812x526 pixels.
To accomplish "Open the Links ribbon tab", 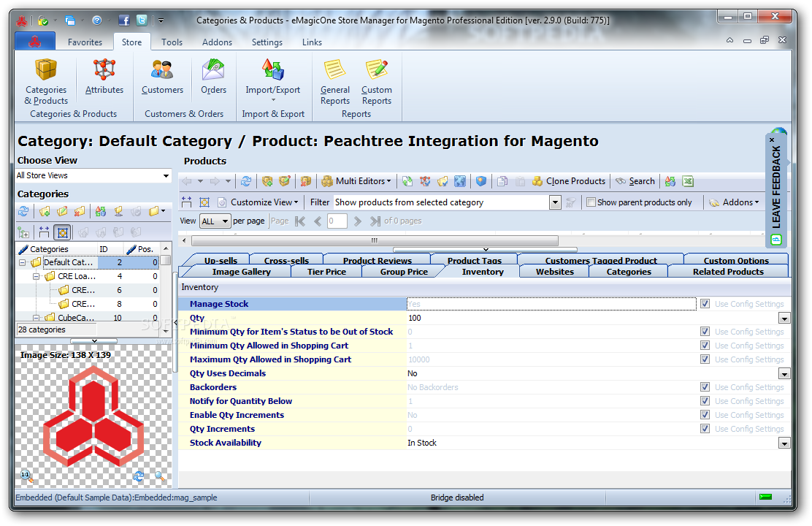I will click(312, 42).
